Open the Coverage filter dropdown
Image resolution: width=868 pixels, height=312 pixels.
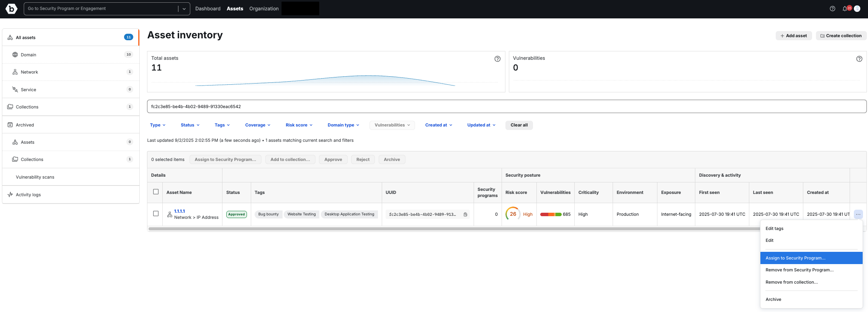(x=258, y=125)
